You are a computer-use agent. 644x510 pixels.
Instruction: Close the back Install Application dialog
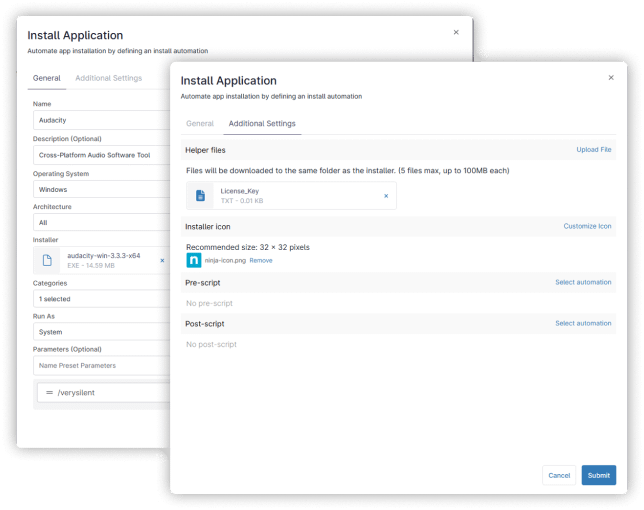(x=456, y=32)
